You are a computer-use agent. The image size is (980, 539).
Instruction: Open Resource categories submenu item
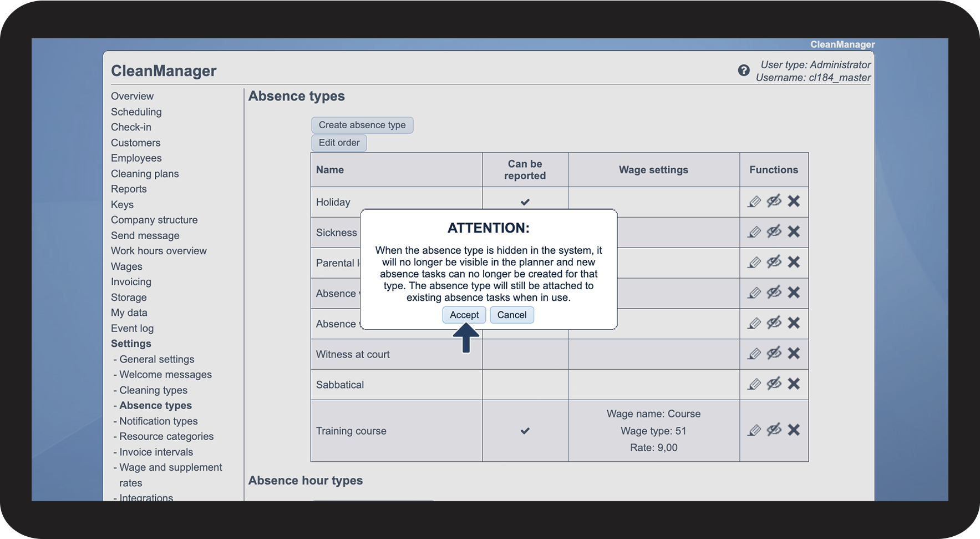[166, 436]
